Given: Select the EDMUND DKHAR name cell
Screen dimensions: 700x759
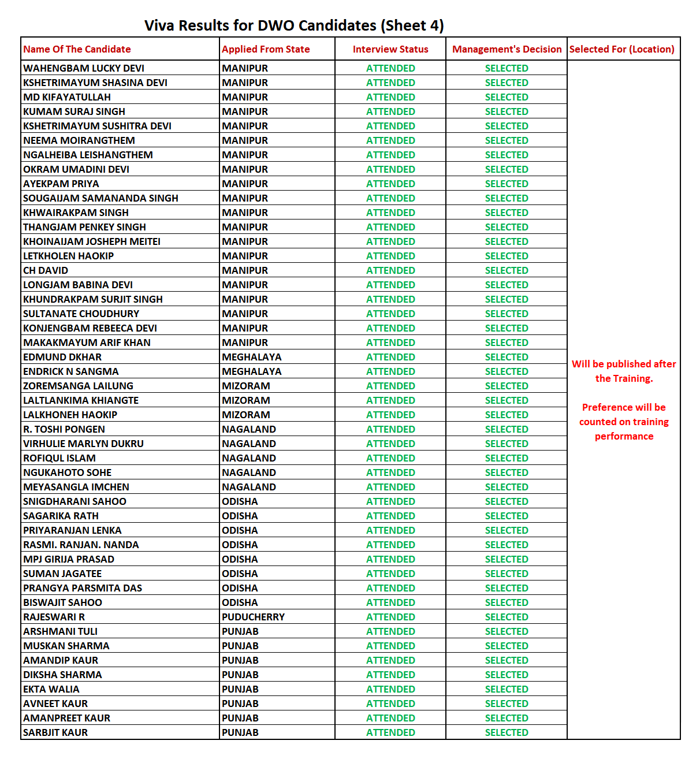Looking at the screenshot, I should 62,357.
